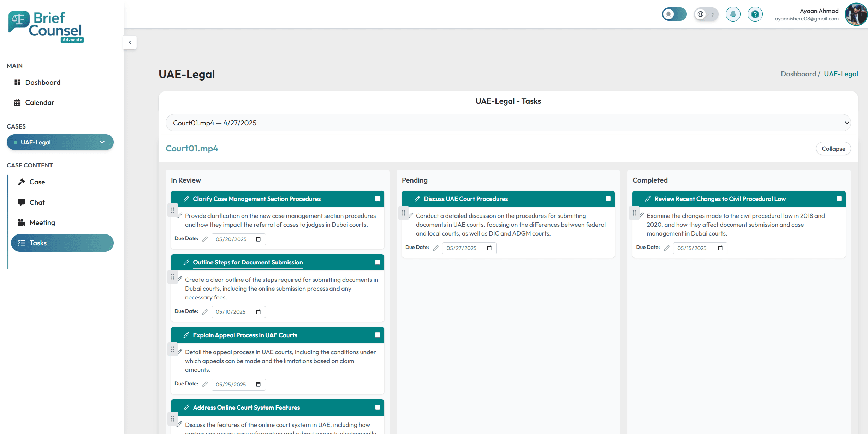Open calendar picker for 05/27/2025 due date
The image size is (868, 434).
[x=489, y=248]
